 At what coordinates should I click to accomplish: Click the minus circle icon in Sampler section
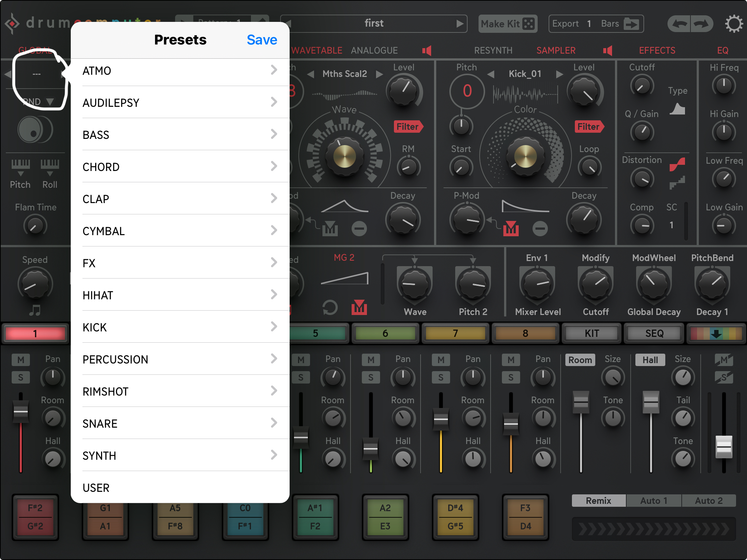(540, 229)
